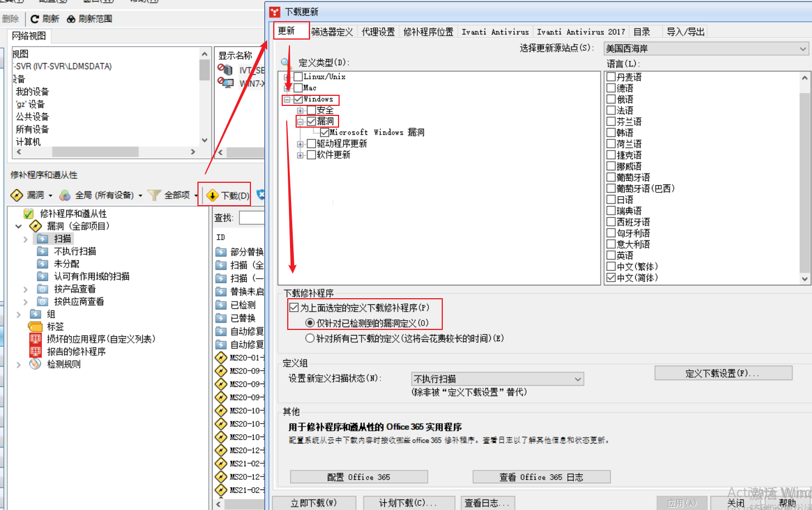Screen dimensions: 812x510
Task: Click the 全部项 filter funnel icon
Action: pyautogui.click(x=154, y=195)
